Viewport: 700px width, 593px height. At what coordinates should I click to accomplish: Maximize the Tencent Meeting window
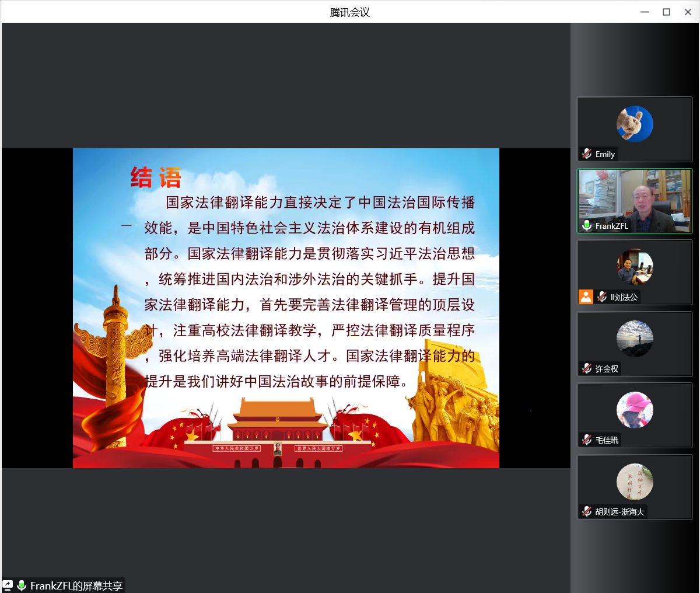(x=666, y=12)
